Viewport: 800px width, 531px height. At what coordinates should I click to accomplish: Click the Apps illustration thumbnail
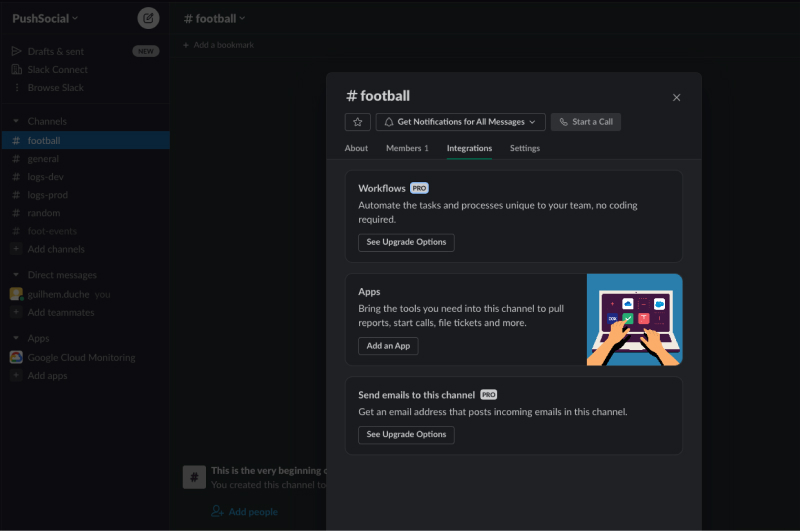click(x=634, y=319)
